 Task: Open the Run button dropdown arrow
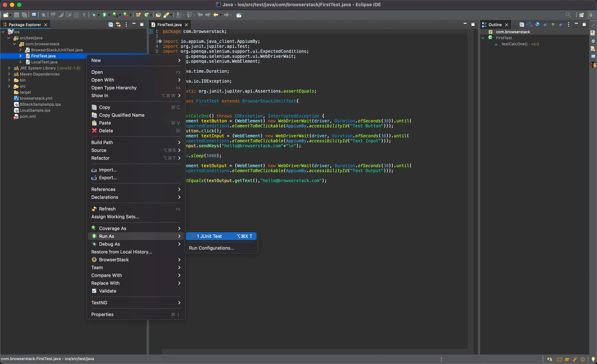click(x=109, y=15)
